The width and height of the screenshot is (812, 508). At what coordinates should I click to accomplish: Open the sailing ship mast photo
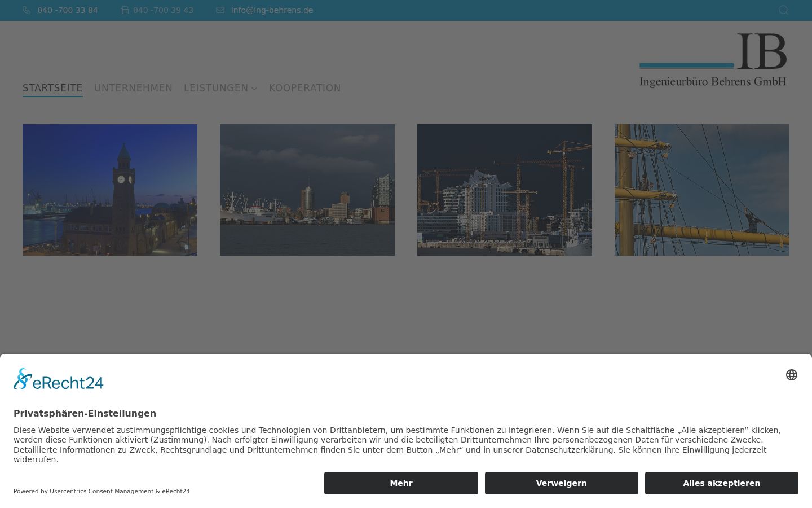pyautogui.click(x=702, y=190)
